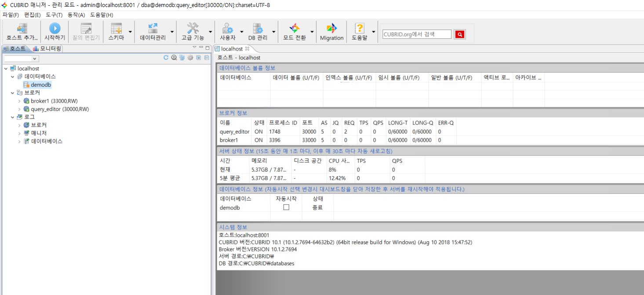Click the gear settings icon in host panel
The width and height of the screenshot is (644, 295).
190,58
